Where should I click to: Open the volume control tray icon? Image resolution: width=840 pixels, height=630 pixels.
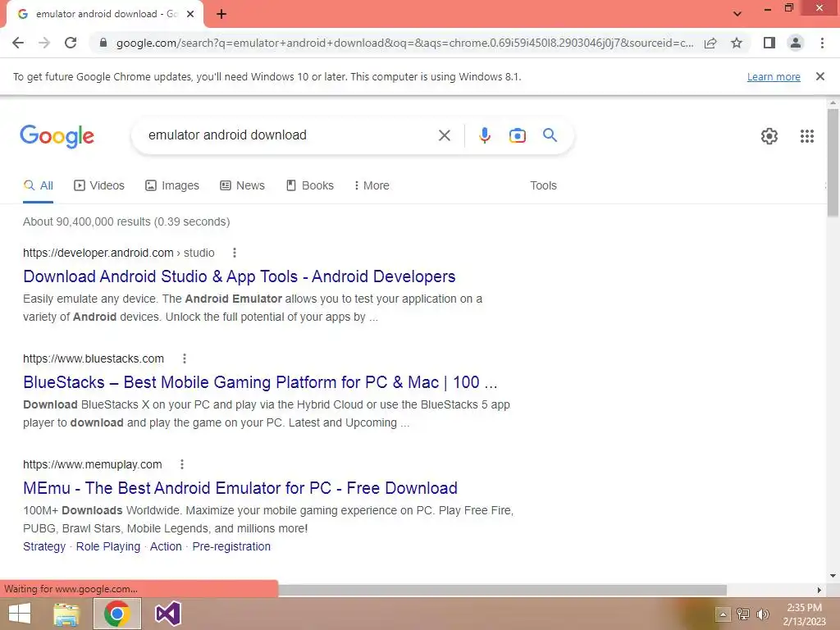pyautogui.click(x=763, y=614)
